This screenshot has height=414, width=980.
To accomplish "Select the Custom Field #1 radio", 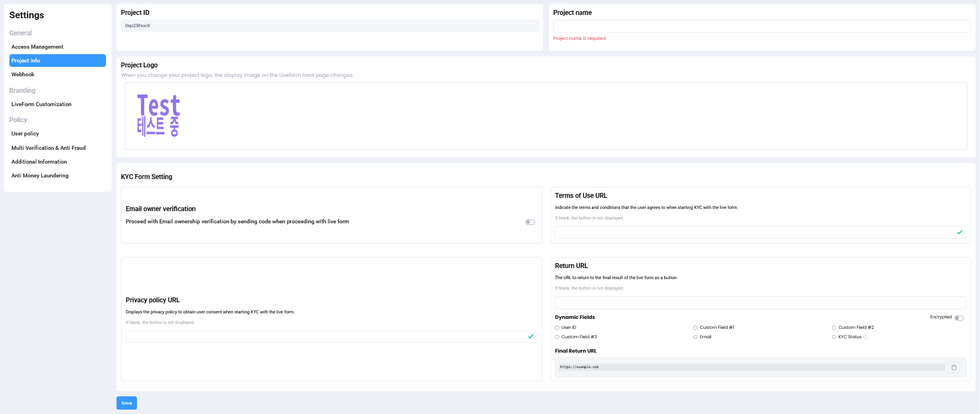I will 696,328.
